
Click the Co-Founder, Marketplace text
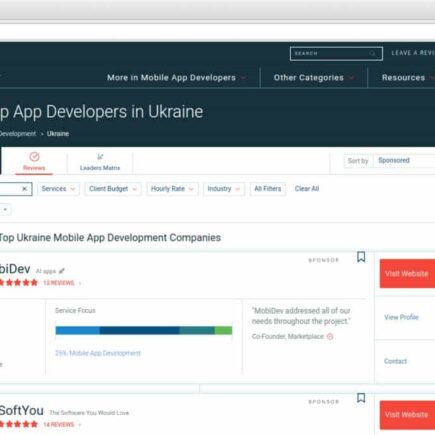(288, 337)
